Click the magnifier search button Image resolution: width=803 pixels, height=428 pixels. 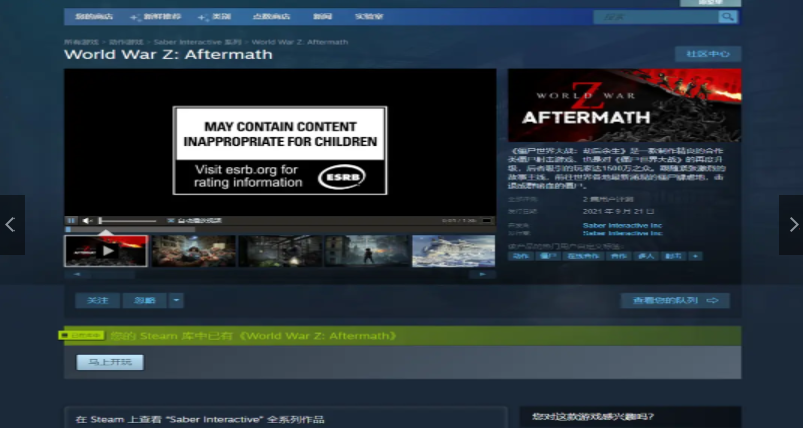[x=727, y=17]
